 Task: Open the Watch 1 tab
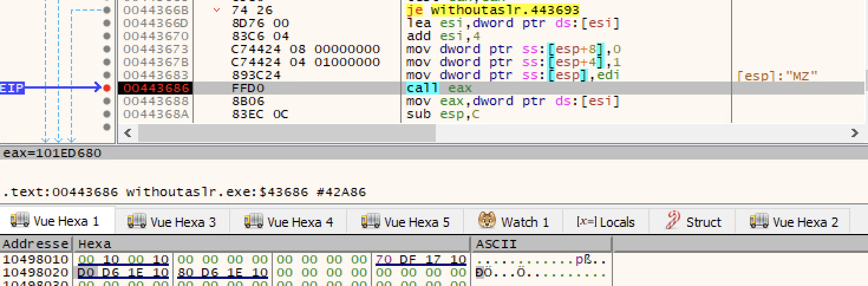(513, 222)
